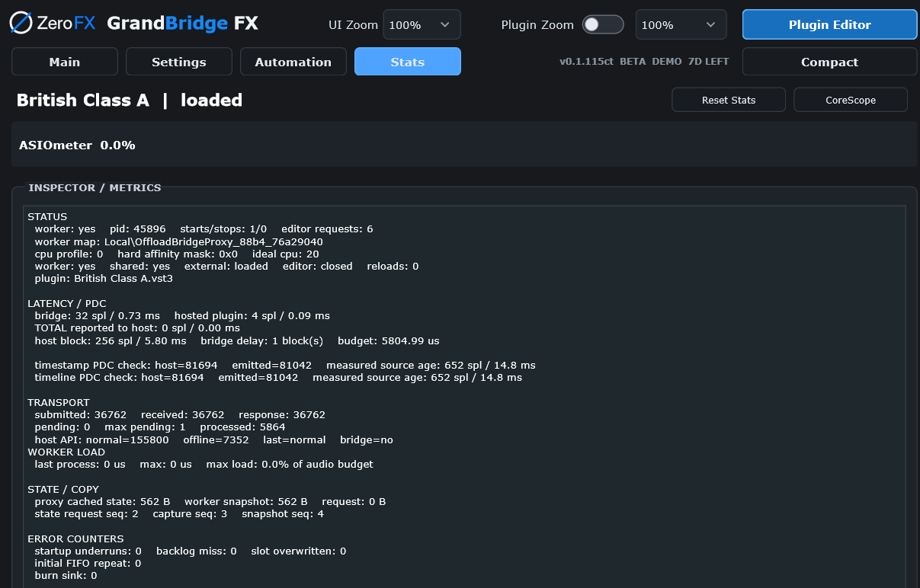Click the plugin: British Class A.vst3 line
The image size is (920, 588).
pos(104,279)
